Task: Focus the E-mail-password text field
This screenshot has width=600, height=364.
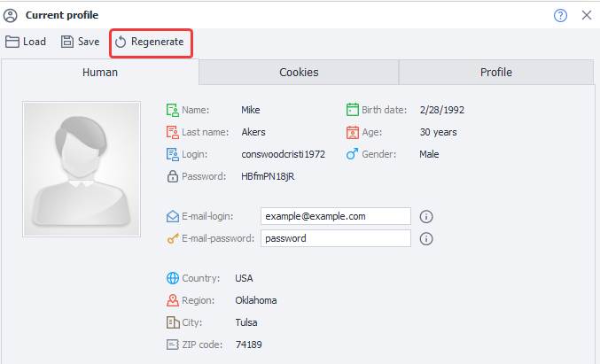Action: tap(336, 238)
